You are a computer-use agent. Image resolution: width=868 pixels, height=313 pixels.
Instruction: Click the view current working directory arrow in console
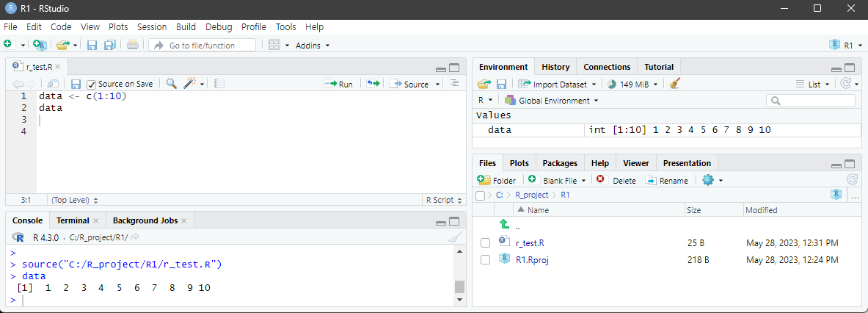click(x=134, y=237)
